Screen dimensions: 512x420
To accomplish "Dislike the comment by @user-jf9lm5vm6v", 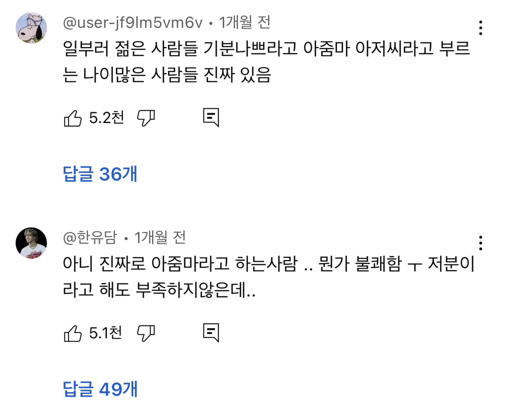I will [x=146, y=118].
